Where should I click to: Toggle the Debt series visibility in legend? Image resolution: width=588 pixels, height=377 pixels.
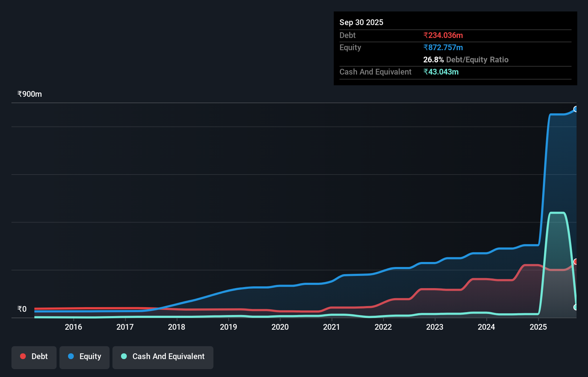(34, 357)
